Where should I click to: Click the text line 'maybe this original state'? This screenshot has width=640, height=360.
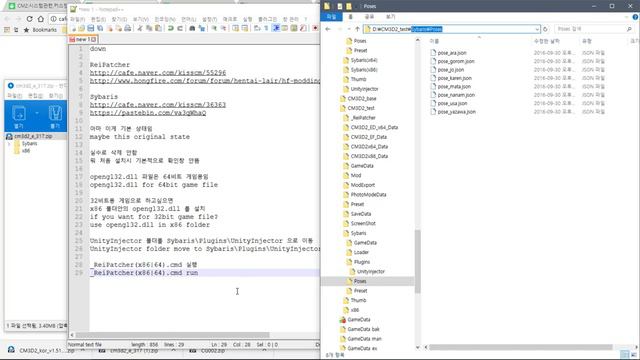(x=140, y=137)
